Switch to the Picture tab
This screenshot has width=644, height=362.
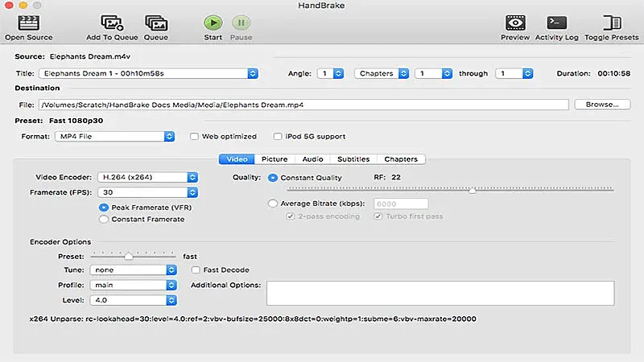(275, 159)
